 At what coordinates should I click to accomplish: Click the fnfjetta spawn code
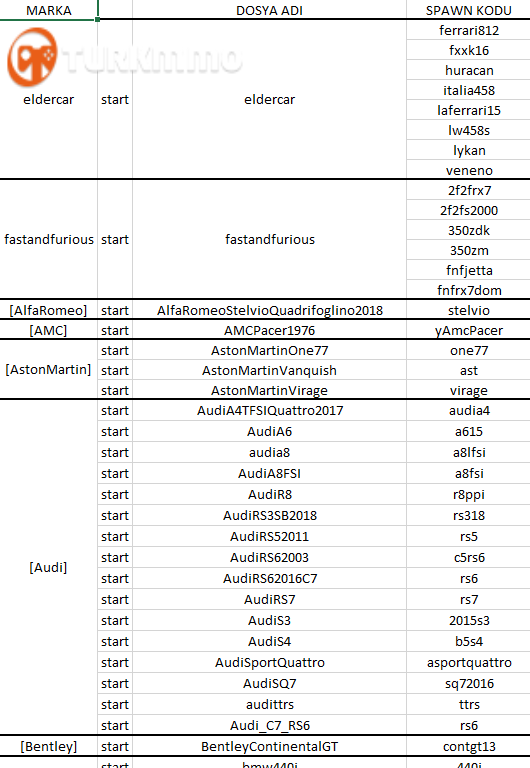(x=468, y=270)
